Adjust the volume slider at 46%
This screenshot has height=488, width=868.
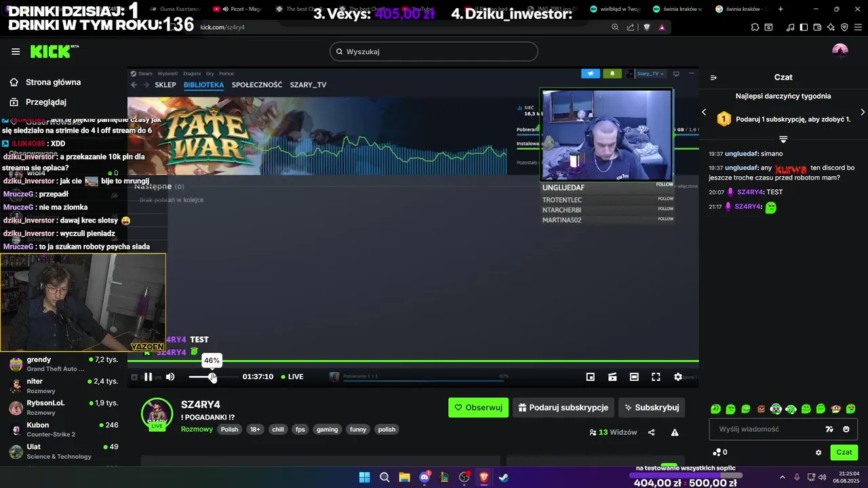pyautogui.click(x=212, y=377)
